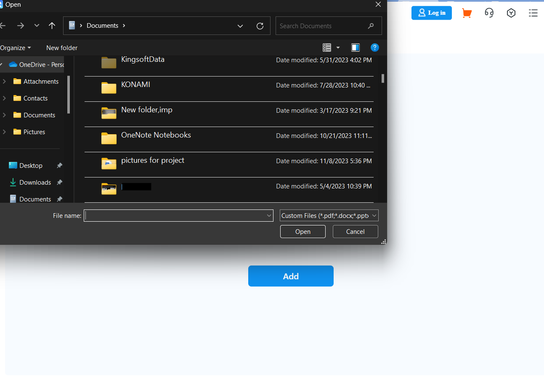
Task: Click the refresh button in address bar
Action: 260,26
